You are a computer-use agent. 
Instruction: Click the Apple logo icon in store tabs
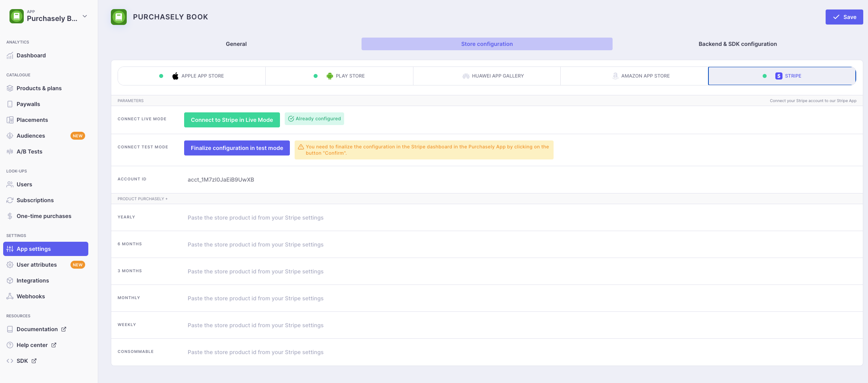click(175, 76)
